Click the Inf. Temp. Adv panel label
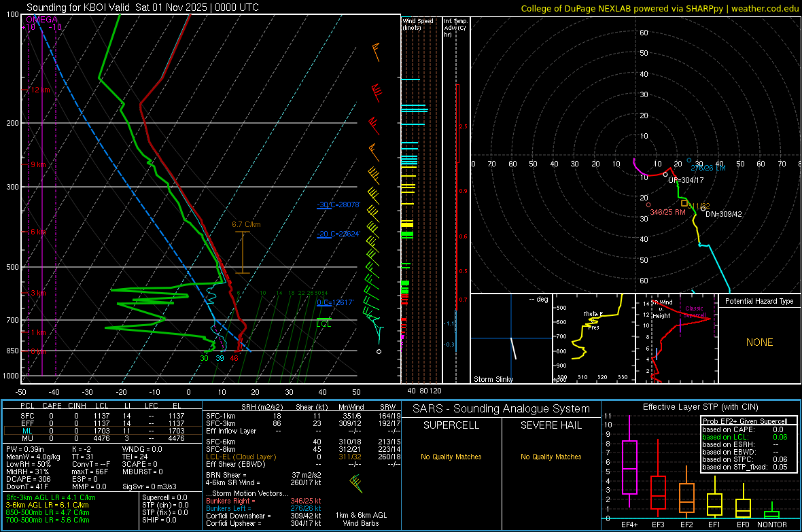Viewport: 802px width, 532px height. pos(455,28)
